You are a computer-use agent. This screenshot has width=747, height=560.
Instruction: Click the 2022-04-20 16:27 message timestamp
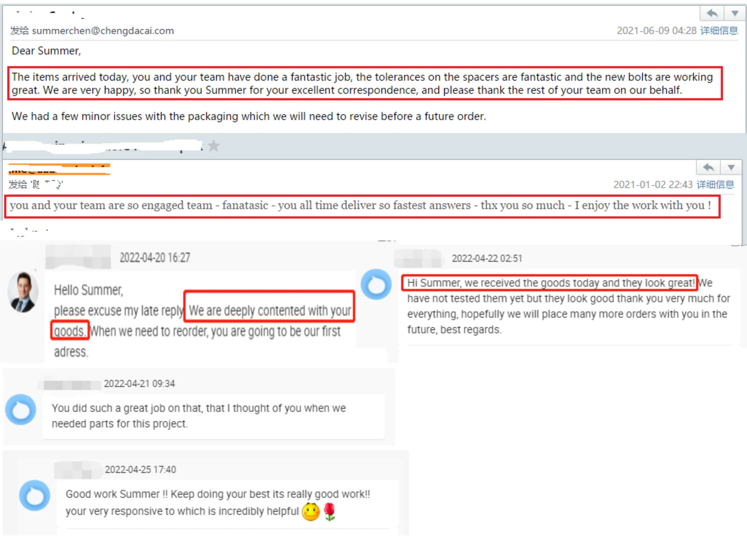[155, 257]
